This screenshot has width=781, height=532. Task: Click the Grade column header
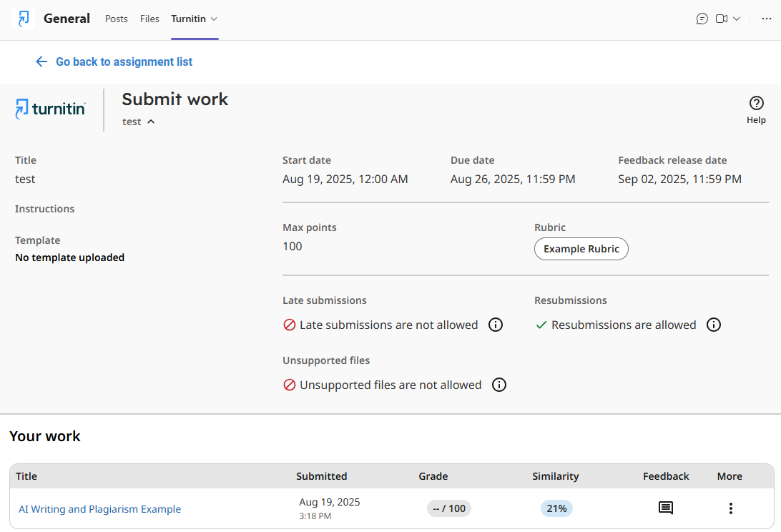[433, 476]
